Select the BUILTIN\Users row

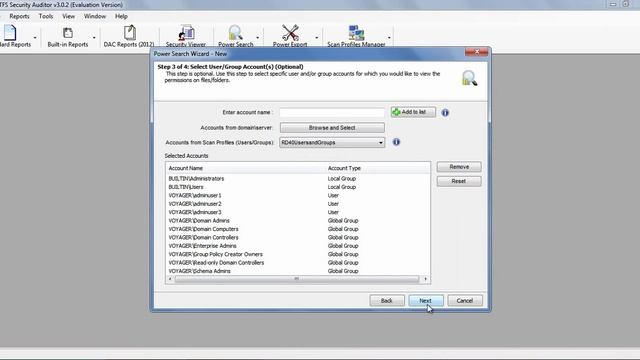(x=298, y=187)
